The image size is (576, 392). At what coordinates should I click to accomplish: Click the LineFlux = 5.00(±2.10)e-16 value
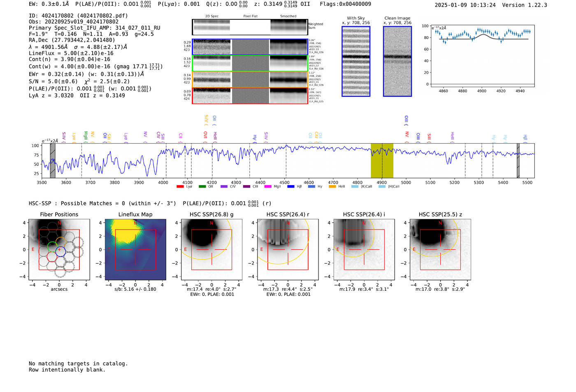coord(71,53)
